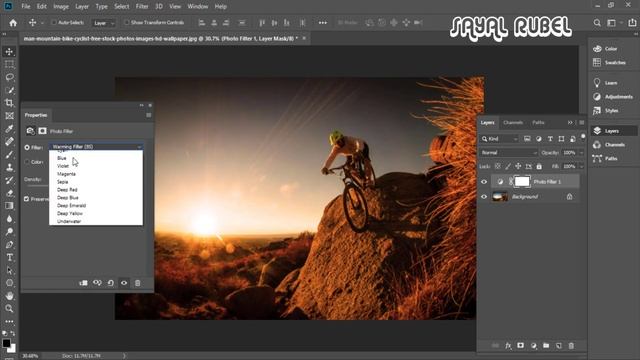The width and height of the screenshot is (640, 360).
Task: Clip adjustment to layer in Properties
Action: (83, 283)
